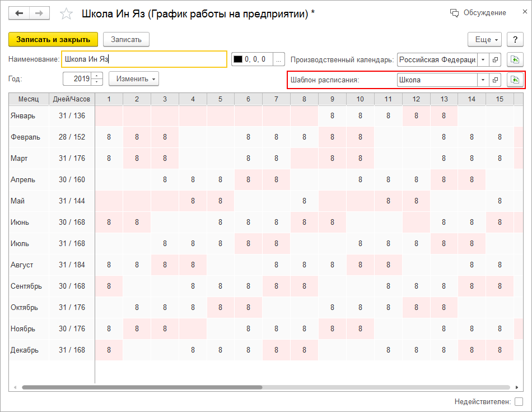Screen dimensions: 532x412
Task: Select the Август row label
Action: [x=22, y=265]
